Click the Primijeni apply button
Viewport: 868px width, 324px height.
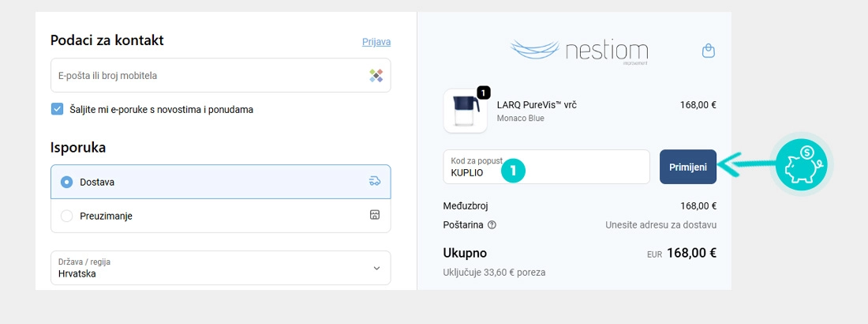point(687,167)
